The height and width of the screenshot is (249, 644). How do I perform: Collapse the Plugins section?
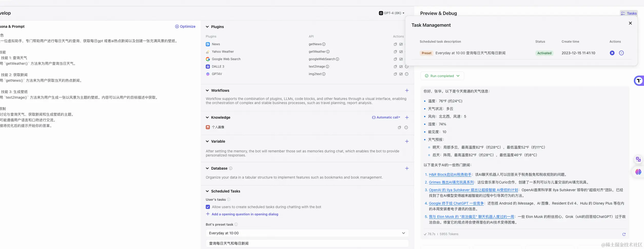(207, 27)
